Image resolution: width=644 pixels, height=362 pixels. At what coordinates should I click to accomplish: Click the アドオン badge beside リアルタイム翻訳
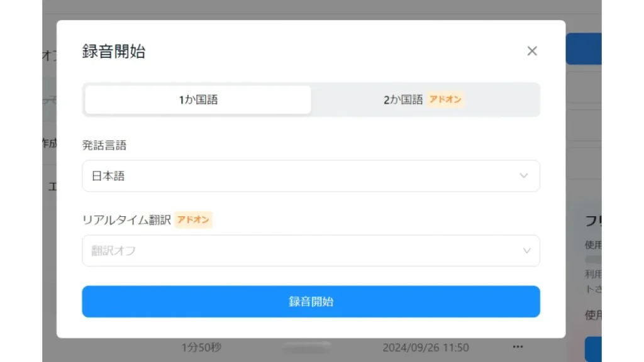[x=193, y=219]
